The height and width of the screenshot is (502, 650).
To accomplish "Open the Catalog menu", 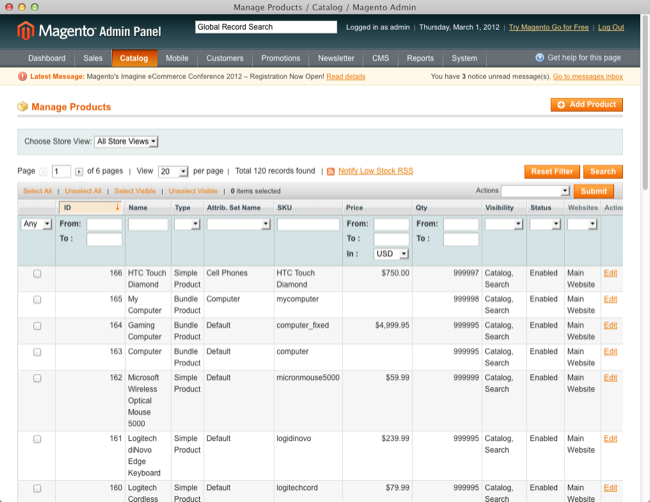I will [x=134, y=58].
